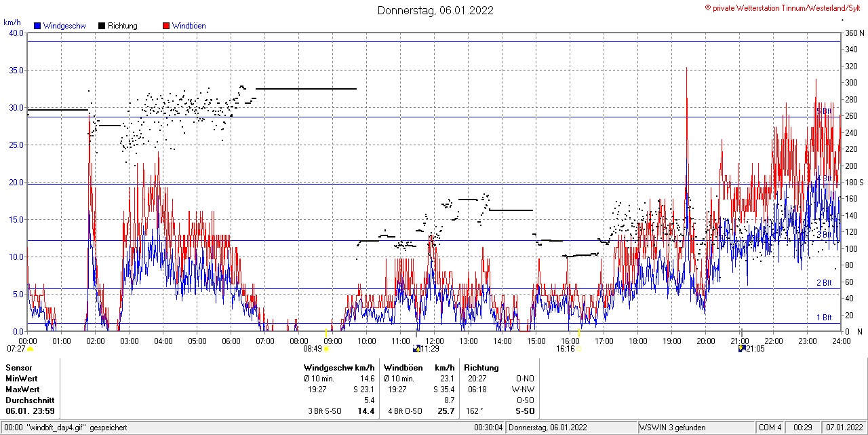868x435 pixels.
Task: Click the current wind speed value 14.4
Action: click(367, 411)
